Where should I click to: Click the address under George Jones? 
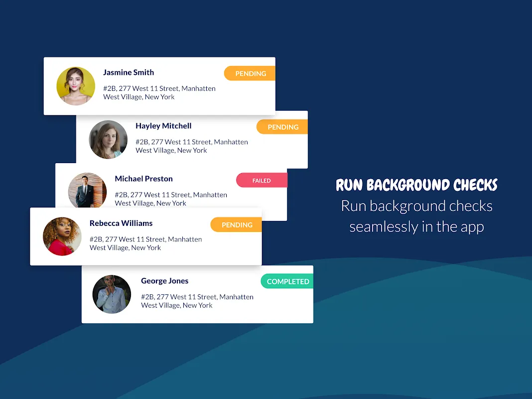coord(197,301)
